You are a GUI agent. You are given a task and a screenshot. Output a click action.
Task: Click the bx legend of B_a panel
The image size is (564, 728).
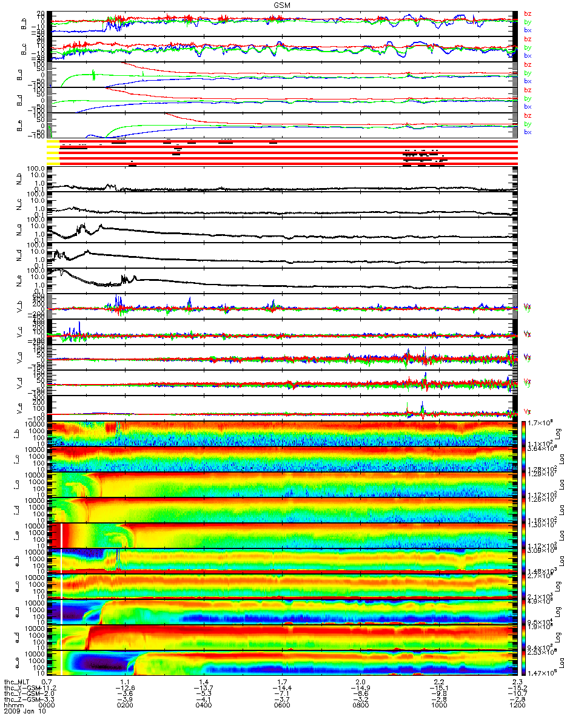pos(527,81)
